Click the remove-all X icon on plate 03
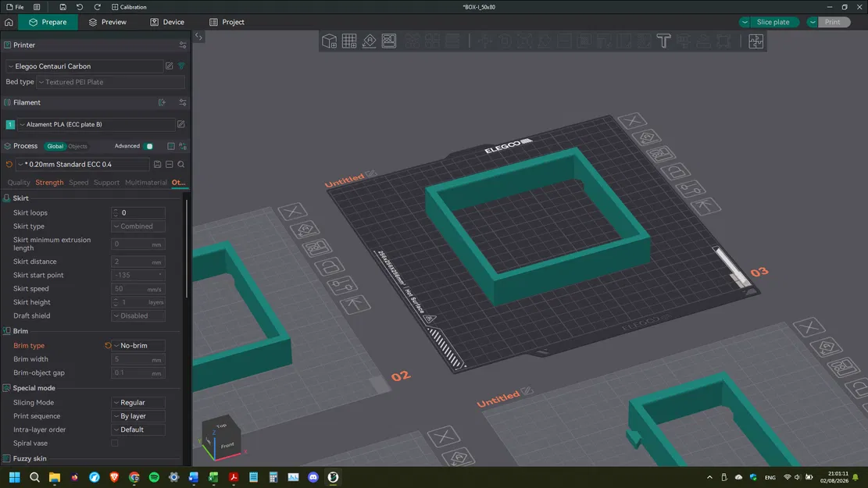 point(632,120)
